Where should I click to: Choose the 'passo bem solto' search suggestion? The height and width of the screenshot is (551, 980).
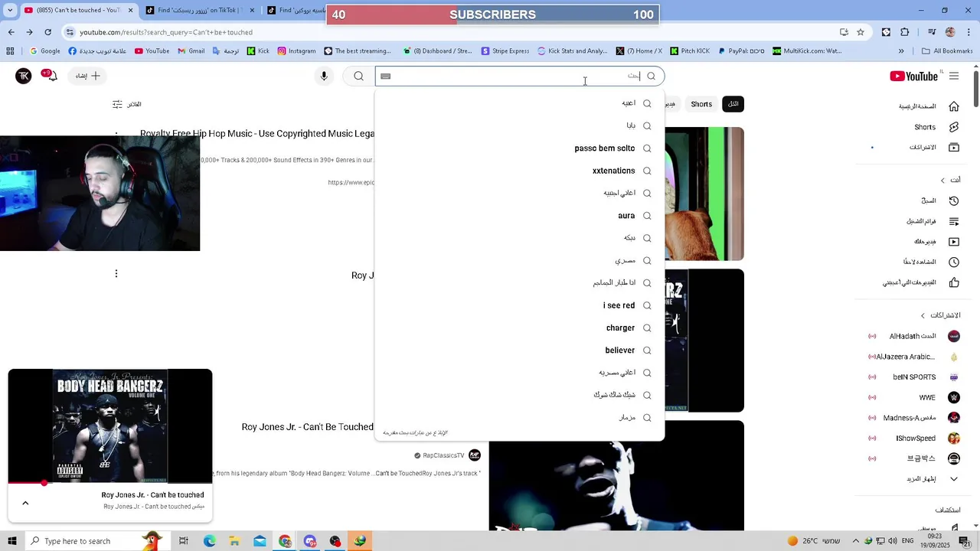click(x=520, y=148)
